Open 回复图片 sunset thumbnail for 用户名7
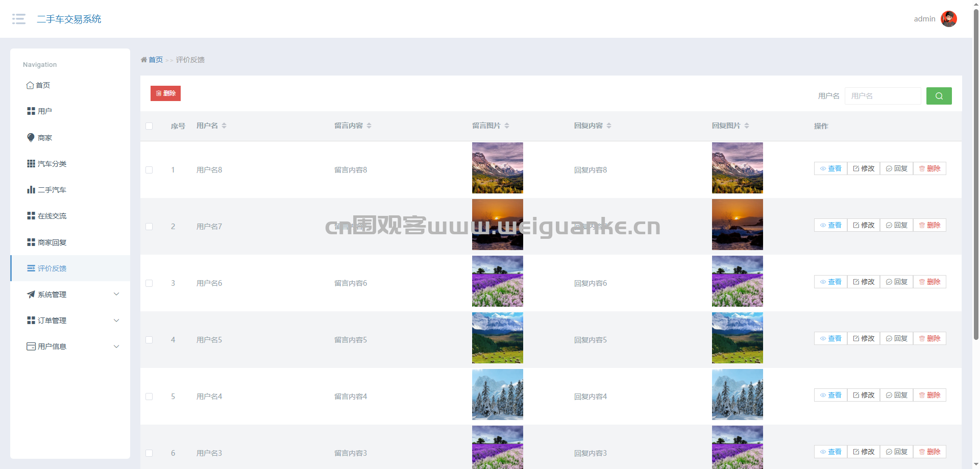Viewport: 980px width, 469px height. pyautogui.click(x=738, y=225)
